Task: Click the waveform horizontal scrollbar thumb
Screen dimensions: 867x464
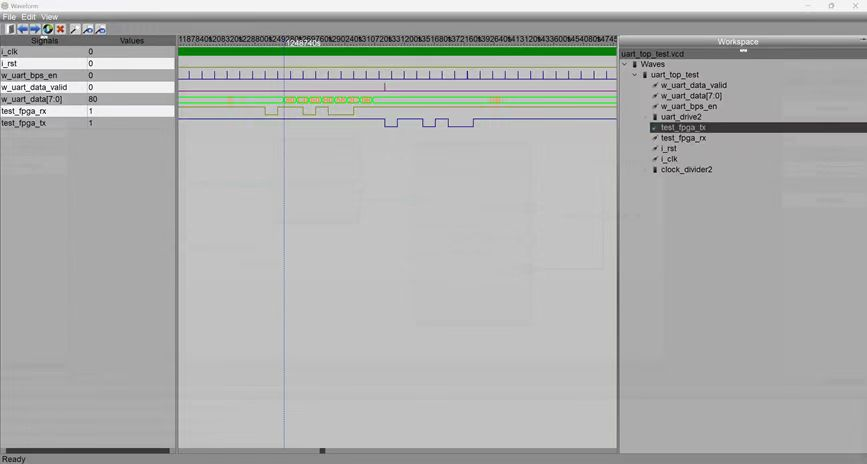Action: pos(322,451)
